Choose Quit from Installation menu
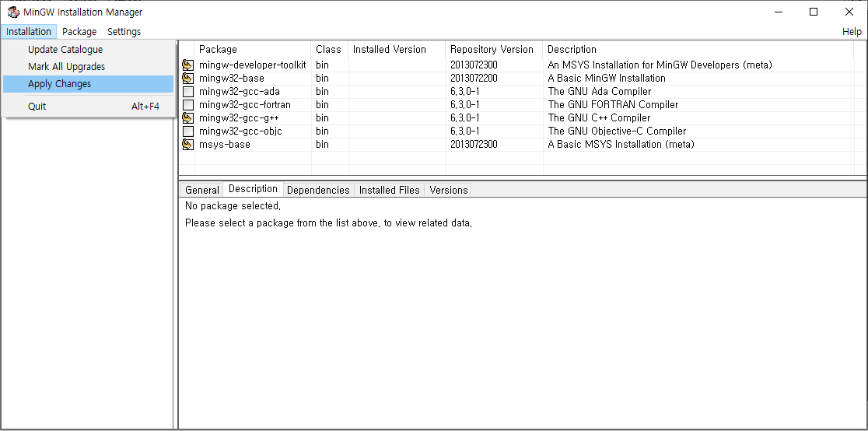The height and width of the screenshot is (431, 868). pyautogui.click(x=88, y=106)
